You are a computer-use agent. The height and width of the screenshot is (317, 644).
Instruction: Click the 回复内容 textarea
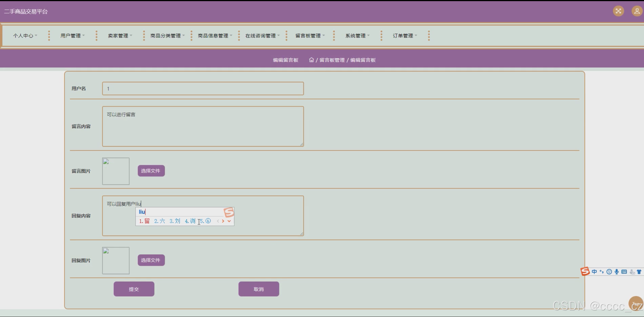(x=203, y=216)
